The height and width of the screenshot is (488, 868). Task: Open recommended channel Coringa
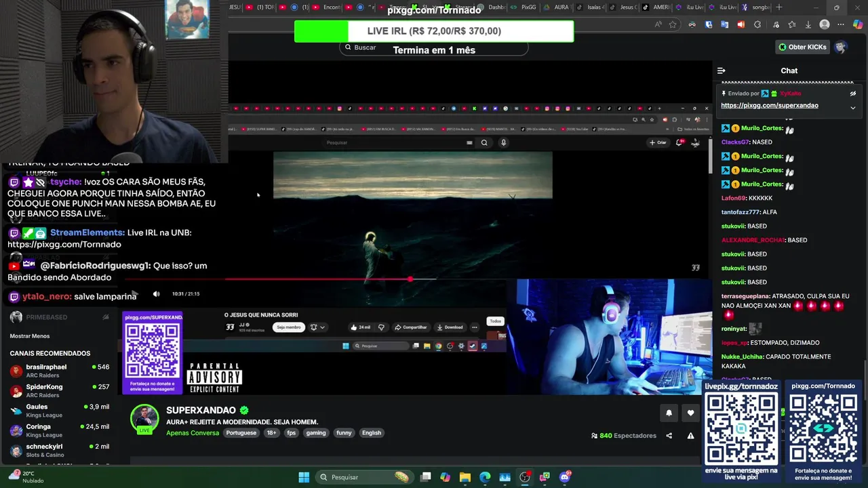pos(59,430)
